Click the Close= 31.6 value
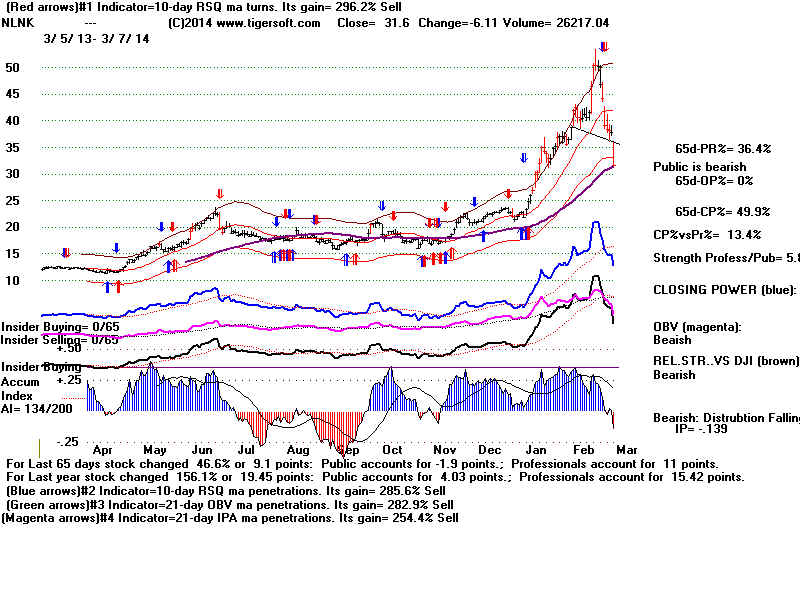The width and height of the screenshot is (800, 600). [373, 23]
